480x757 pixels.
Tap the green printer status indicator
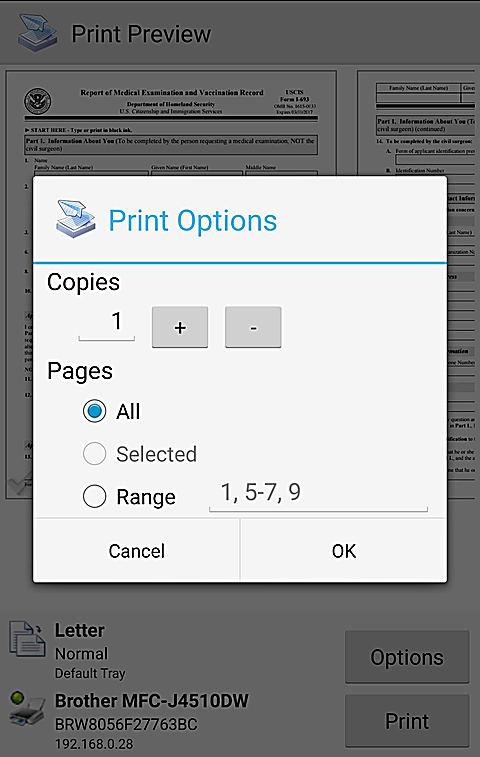[x=17, y=697]
